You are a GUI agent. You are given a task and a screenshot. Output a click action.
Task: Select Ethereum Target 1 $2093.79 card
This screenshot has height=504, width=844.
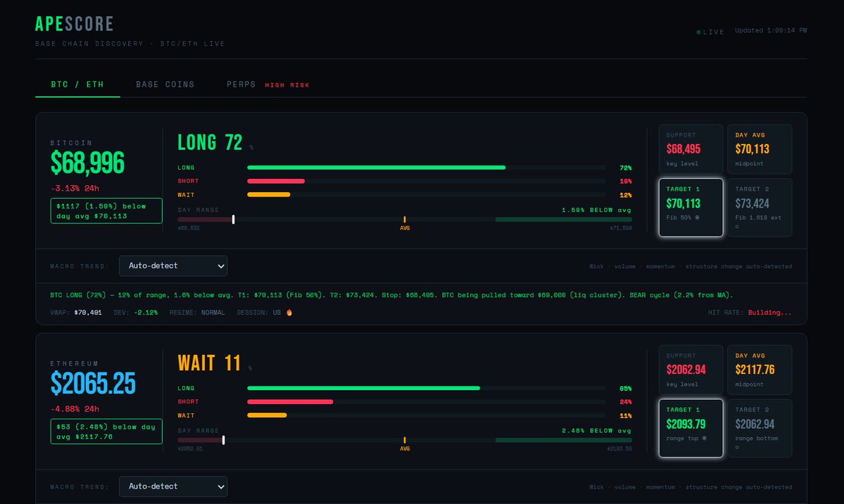[691, 428]
